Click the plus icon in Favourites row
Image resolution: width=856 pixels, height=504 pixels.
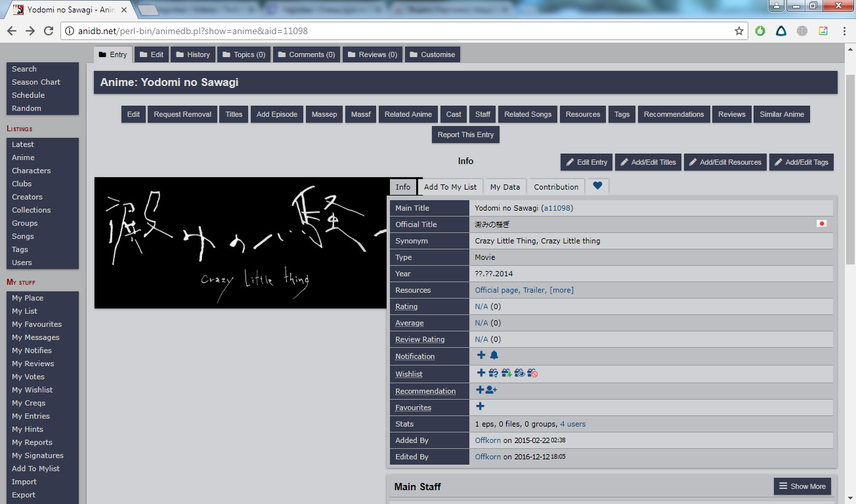tap(481, 407)
